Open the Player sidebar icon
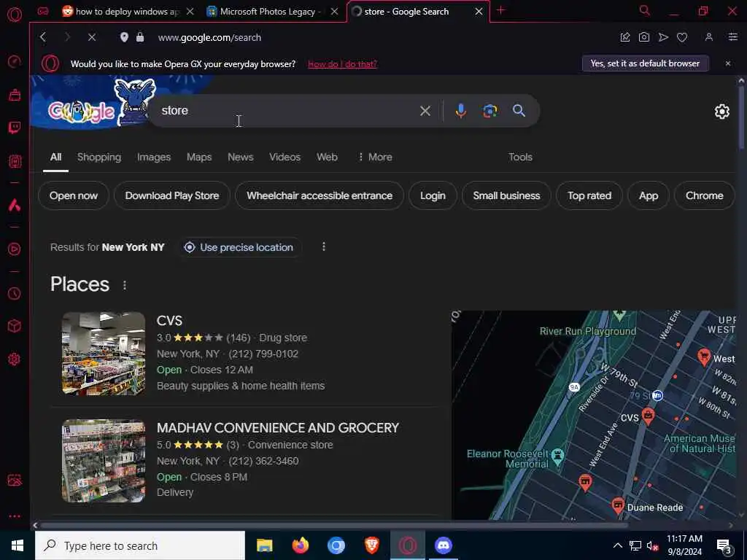 (x=15, y=249)
